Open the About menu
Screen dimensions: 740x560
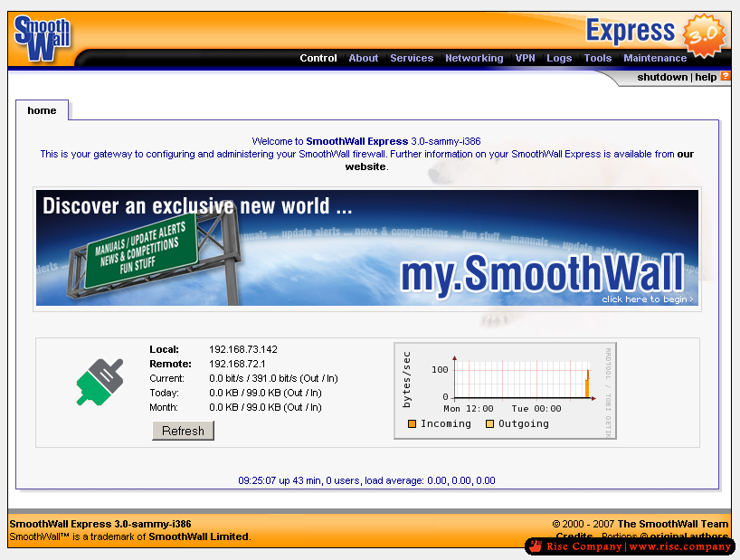364,58
